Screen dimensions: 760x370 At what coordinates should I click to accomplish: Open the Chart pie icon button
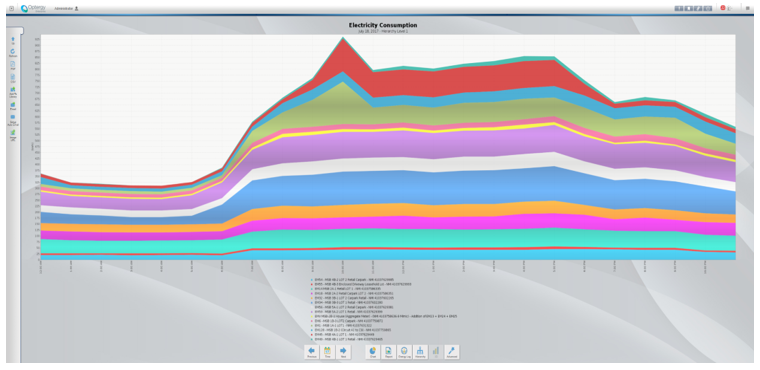pos(373,352)
